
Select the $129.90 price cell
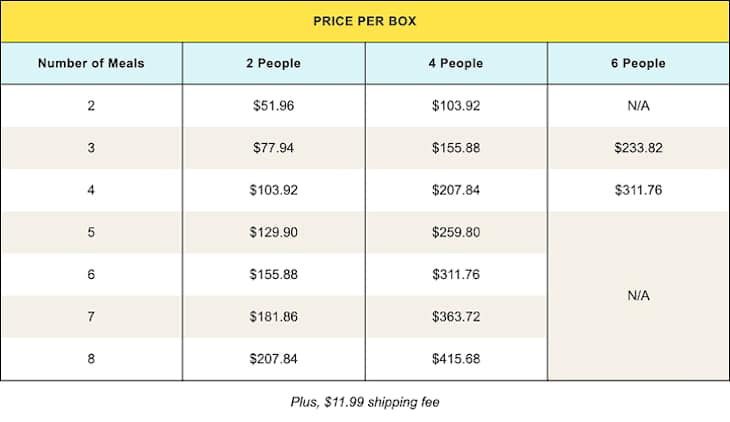pyautogui.click(x=273, y=232)
